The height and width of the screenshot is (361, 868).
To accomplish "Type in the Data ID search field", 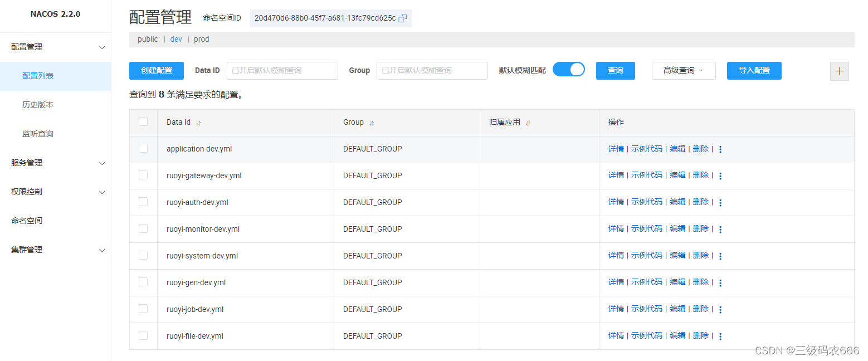I will [282, 71].
